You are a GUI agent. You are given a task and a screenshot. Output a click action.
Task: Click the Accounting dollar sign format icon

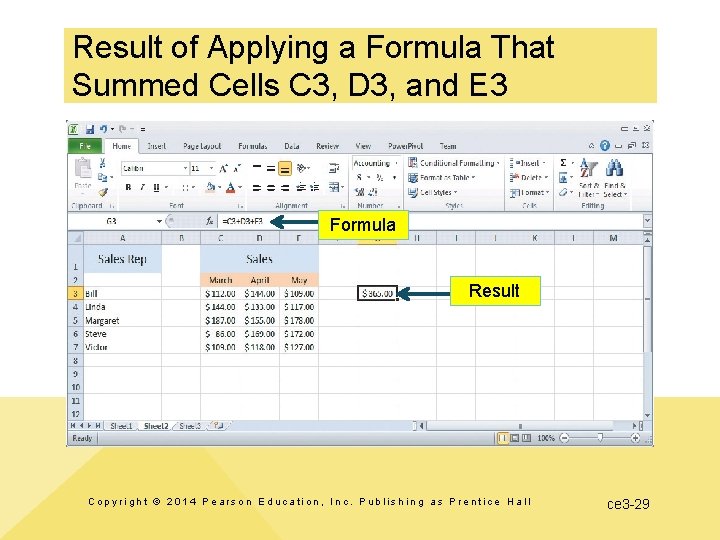click(359, 177)
